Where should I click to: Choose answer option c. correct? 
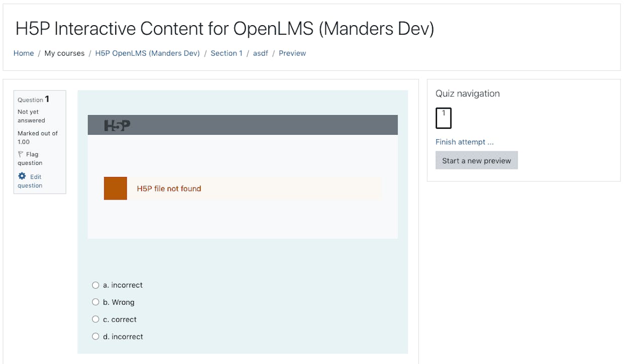click(x=96, y=319)
